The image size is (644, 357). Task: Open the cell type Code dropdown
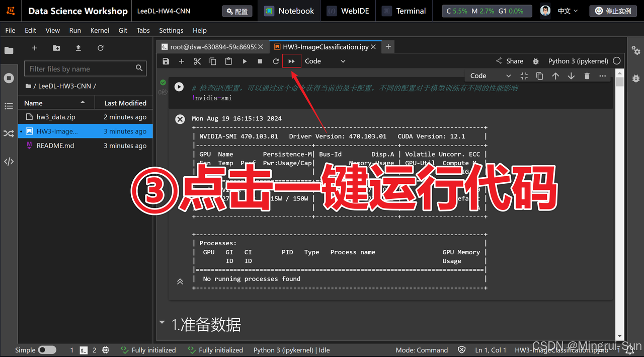coord(325,61)
